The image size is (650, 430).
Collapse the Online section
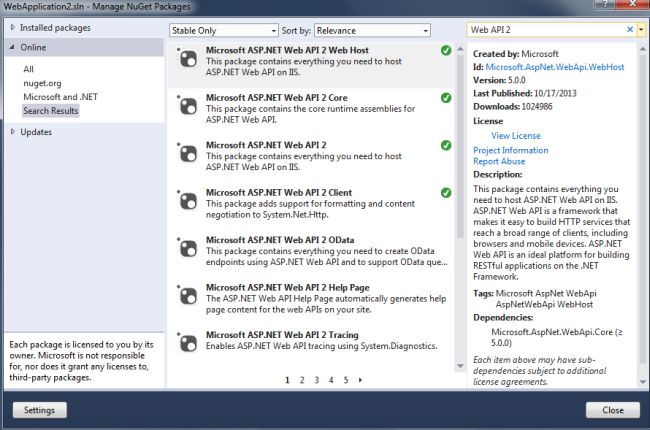[12, 47]
